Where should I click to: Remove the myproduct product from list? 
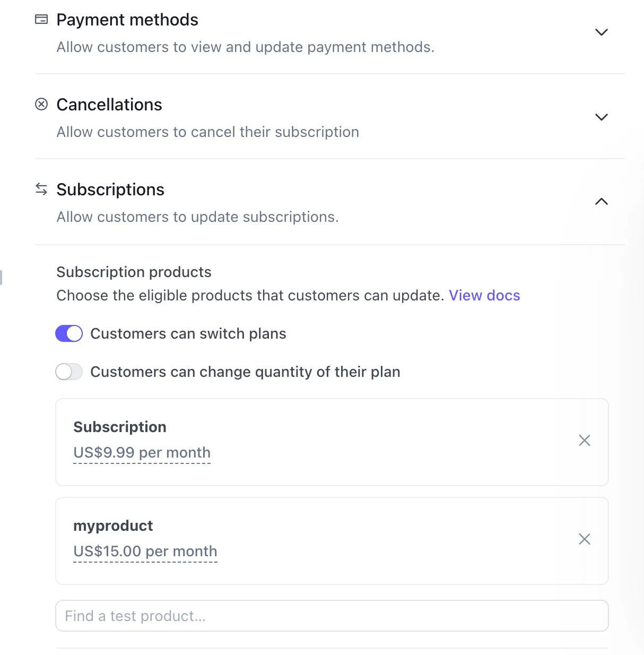click(585, 539)
